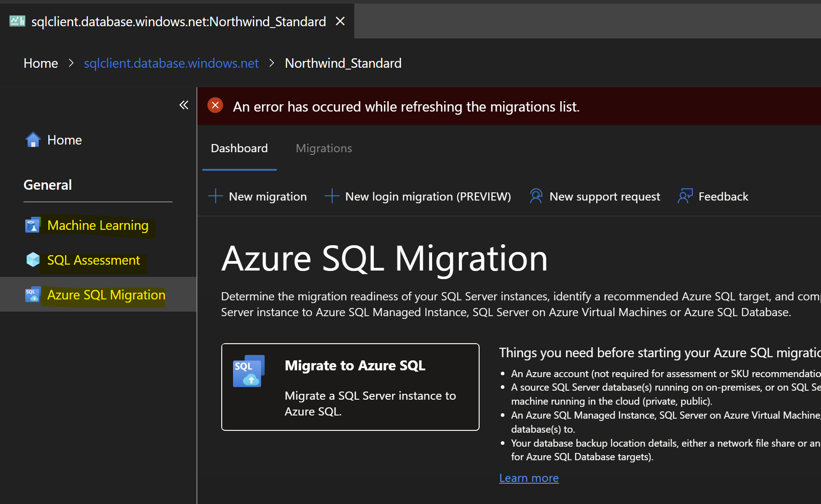Switch to the Migrations tab
Viewport: 821px width, 504px height.
coord(323,148)
